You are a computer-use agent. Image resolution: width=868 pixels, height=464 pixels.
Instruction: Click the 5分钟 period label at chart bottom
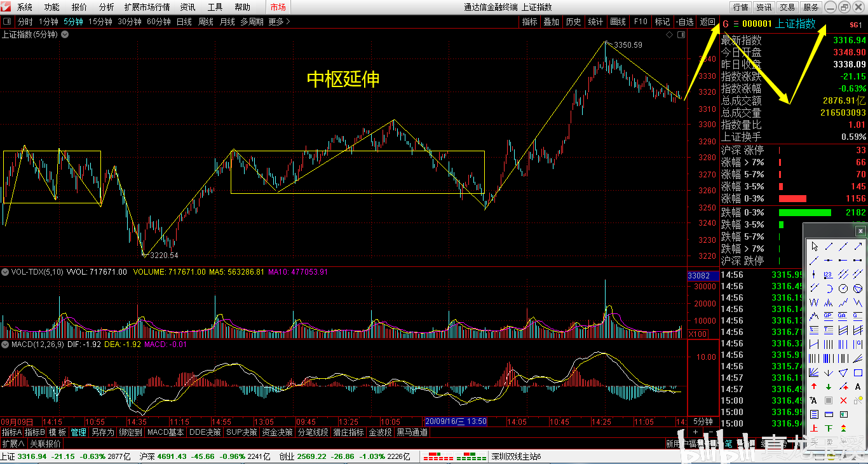702,421
